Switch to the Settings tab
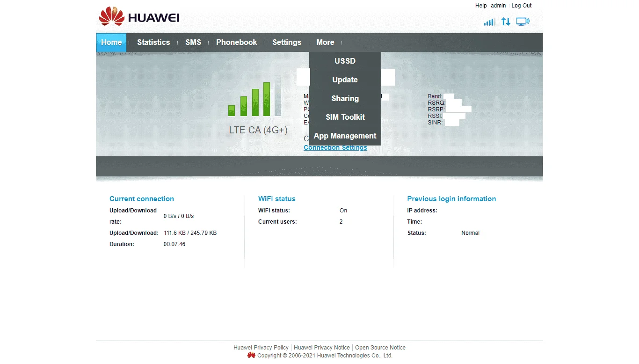The image size is (639, 364). [287, 42]
